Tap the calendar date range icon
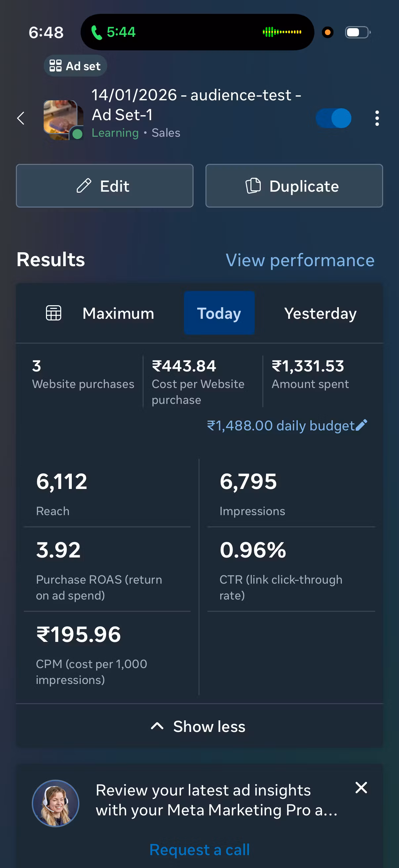Image resolution: width=399 pixels, height=868 pixels. point(54,313)
